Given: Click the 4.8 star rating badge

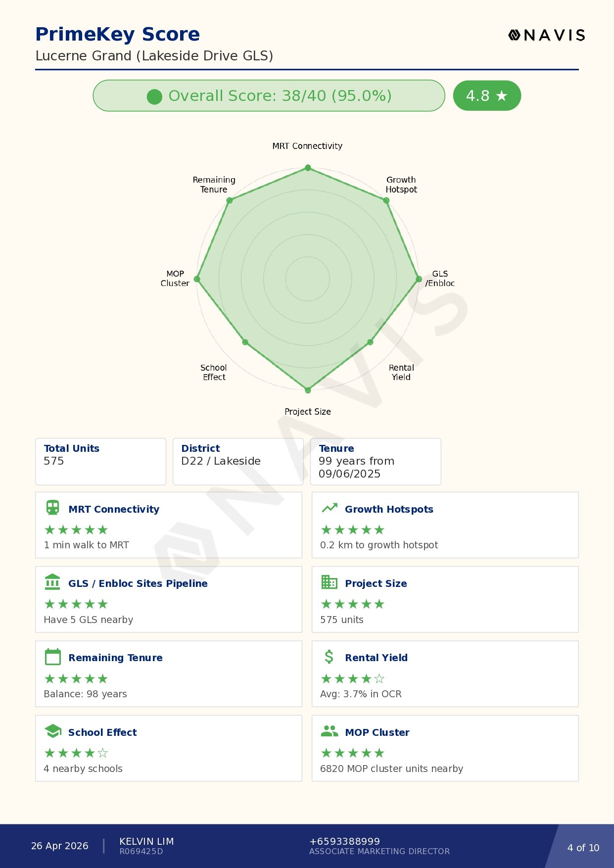Looking at the screenshot, I should point(487,96).
